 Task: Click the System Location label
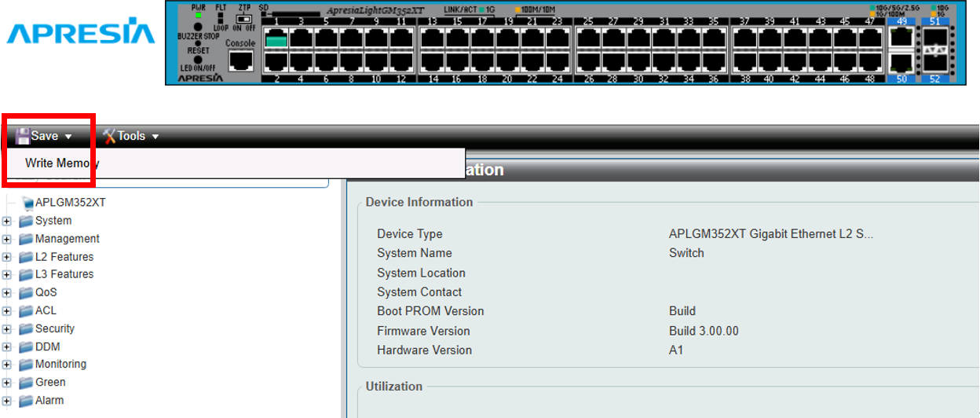pos(421,273)
